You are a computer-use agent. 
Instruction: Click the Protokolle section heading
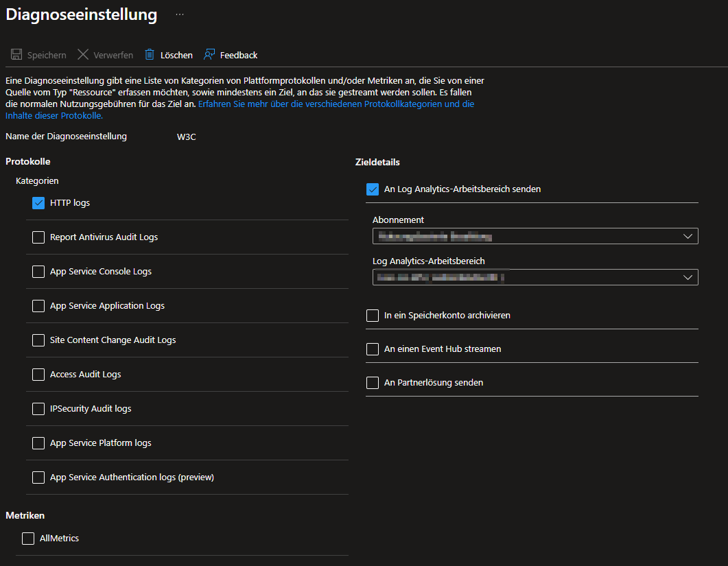[x=28, y=162]
